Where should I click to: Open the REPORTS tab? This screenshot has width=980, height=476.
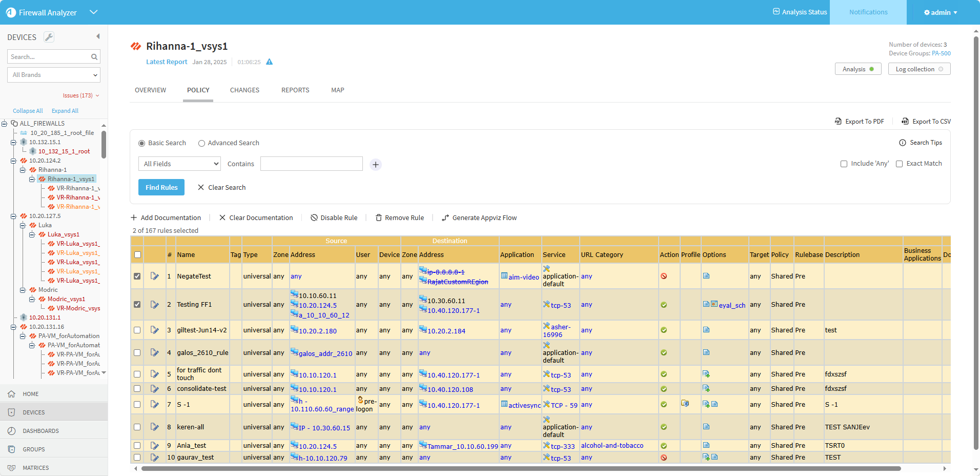(295, 90)
